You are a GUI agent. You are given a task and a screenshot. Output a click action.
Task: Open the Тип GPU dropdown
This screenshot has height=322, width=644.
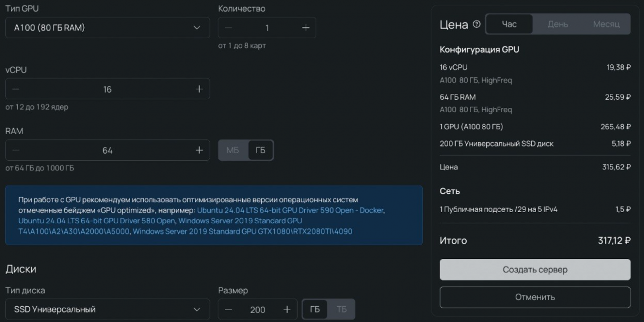pos(107,27)
